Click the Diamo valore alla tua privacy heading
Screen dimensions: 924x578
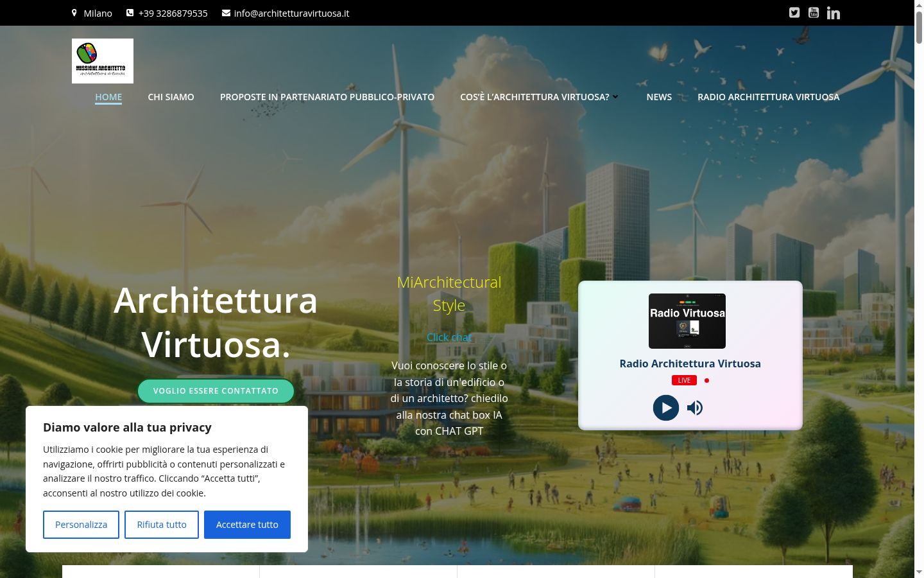(127, 427)
